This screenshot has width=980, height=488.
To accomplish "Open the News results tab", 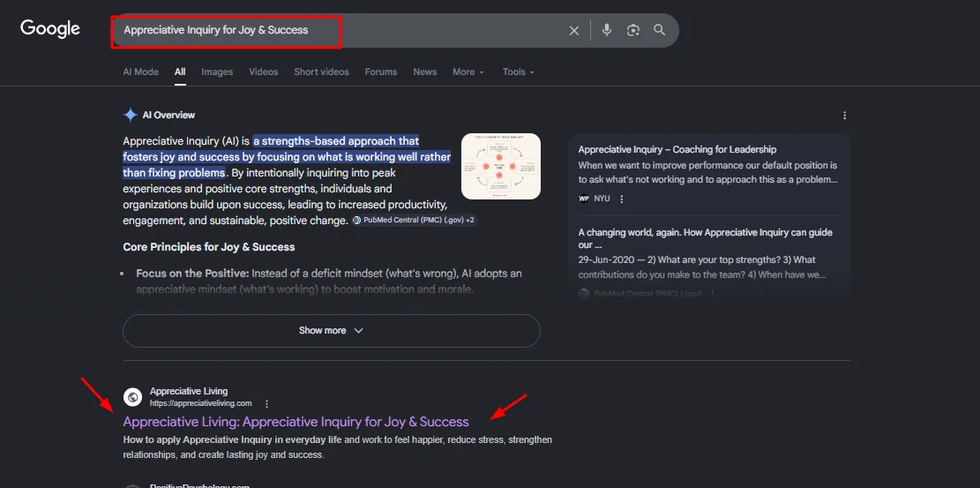I will point(424,72).
